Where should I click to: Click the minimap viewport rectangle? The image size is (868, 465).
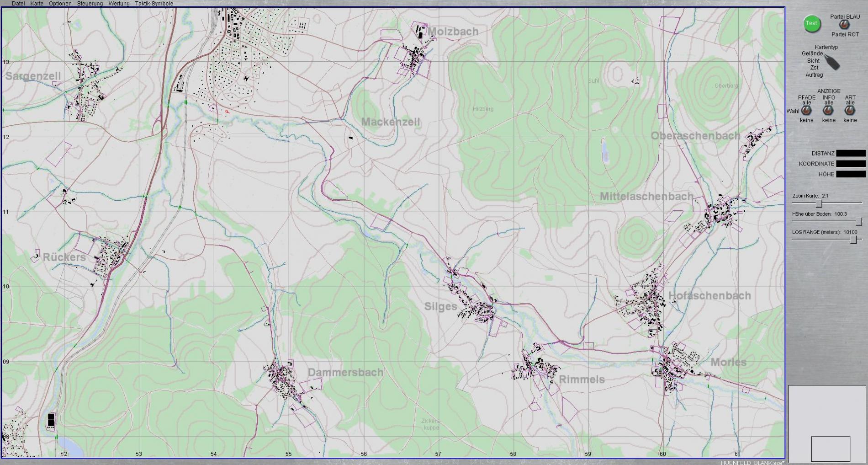coord(831,449)
